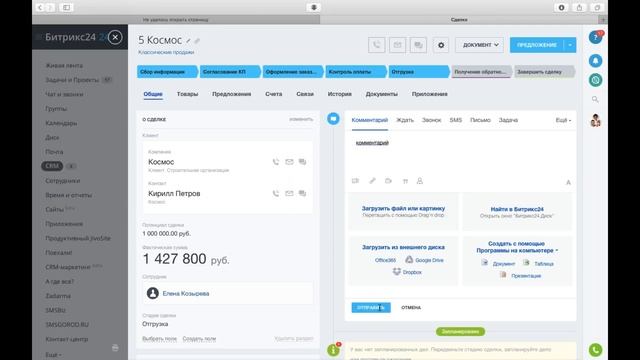Expand Ещё at bottom of left menu
Viewport: 640px width, 360px height.
53,355
